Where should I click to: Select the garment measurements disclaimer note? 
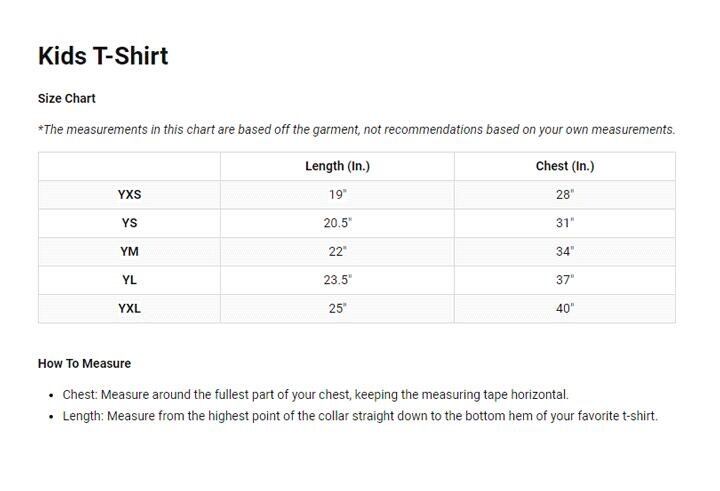pos(356,129)
